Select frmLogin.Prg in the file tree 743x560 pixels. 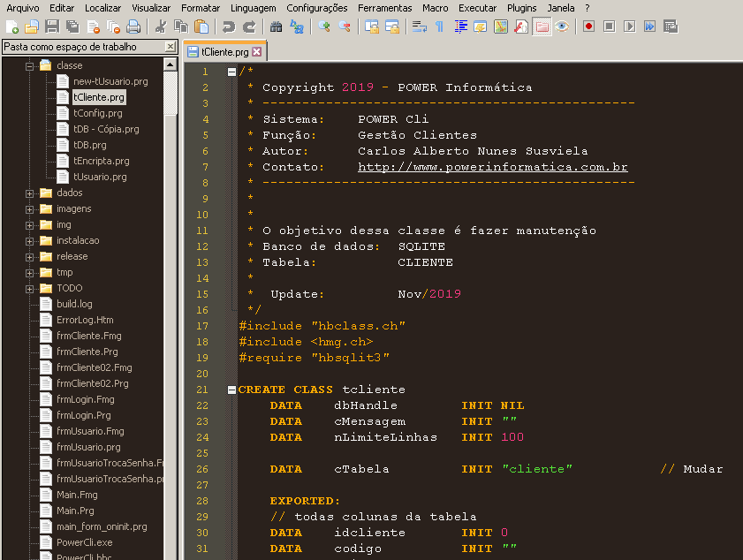[x=83, y=415]
